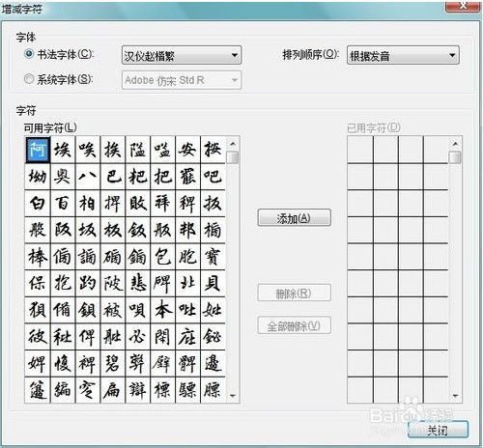The image size is (483, 448).
Task: Pick the character 悲 from the grid
Action: [x=138, y=283]
